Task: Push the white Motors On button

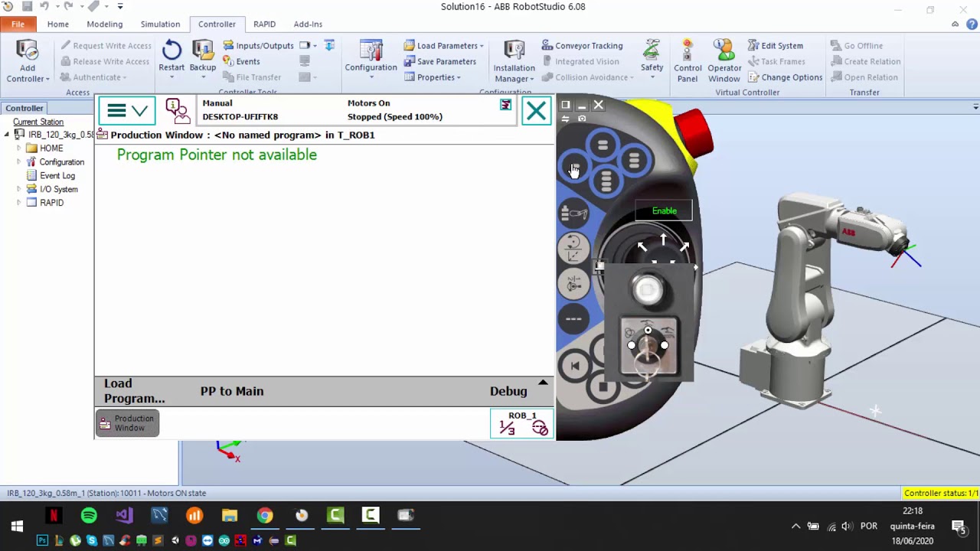Action: (648, 289)
